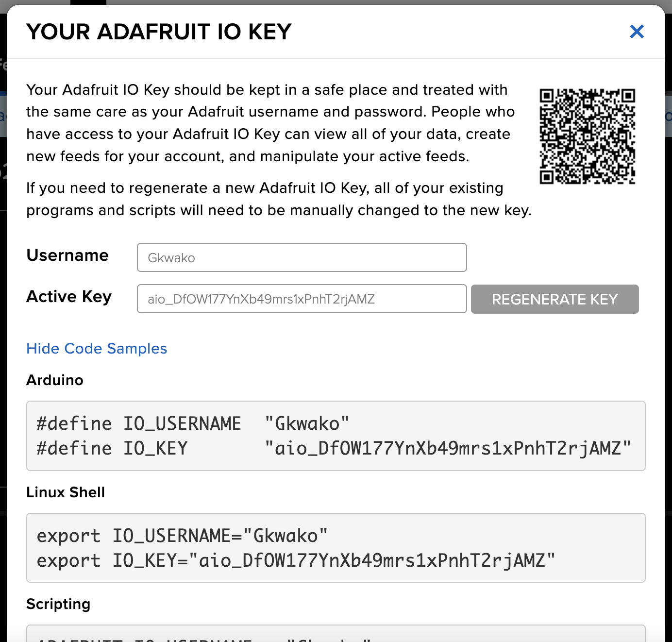The width and height of the screenshot is (672, 642).
Task: Click the key security warning paragraph
Action: 269,123
